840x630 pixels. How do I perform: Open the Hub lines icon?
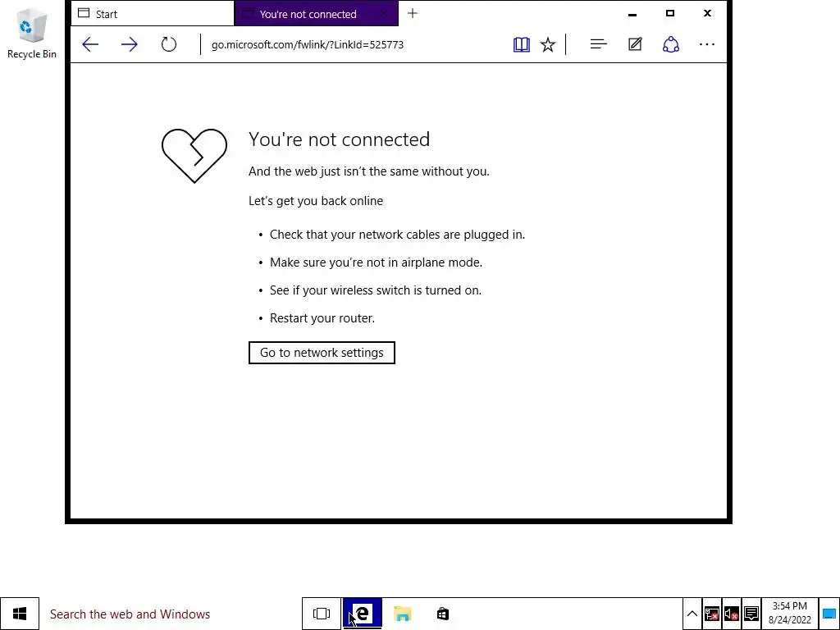598,44
